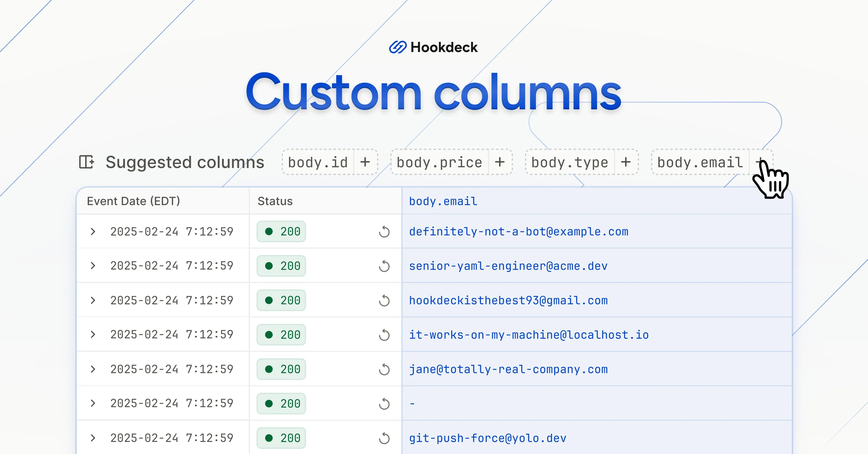Expand the row showing jane@totally-real-company.com
The width and height of the screenshot is (868, 454).
point(93,369)
